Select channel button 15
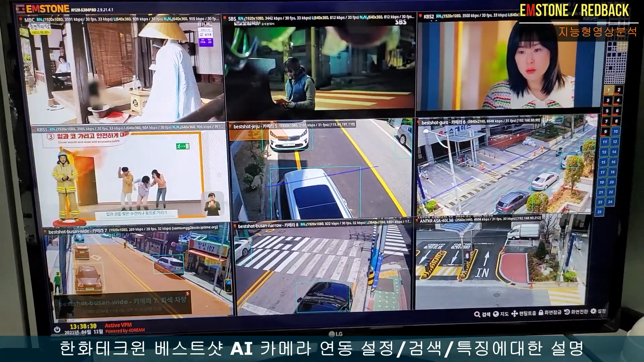 (x=603, y=162)
